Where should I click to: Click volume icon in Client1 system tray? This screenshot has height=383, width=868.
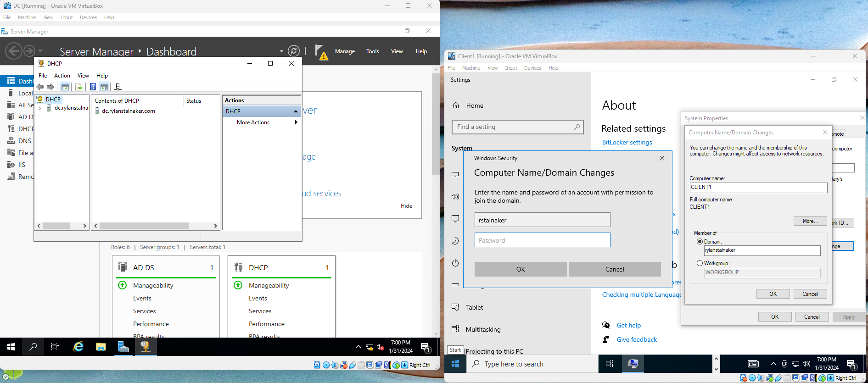(x=806, y=364)
